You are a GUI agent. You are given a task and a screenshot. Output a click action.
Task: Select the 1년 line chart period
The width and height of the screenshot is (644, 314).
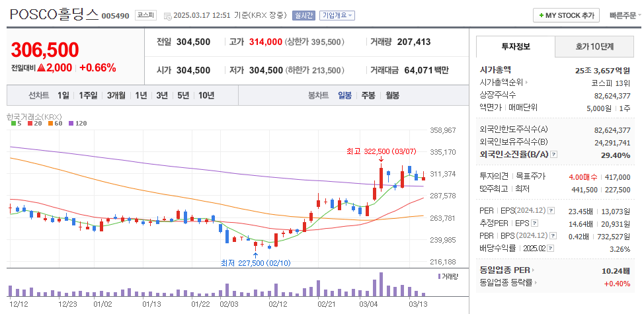tap(141, 96)
